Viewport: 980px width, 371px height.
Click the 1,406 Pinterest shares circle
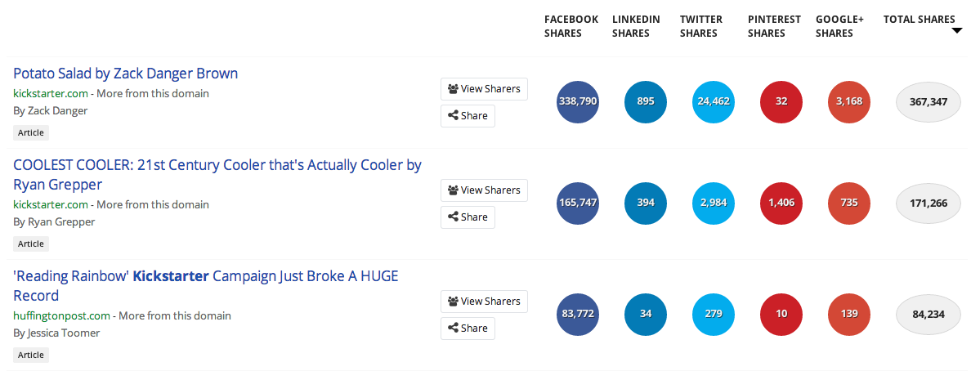[781, 203]
